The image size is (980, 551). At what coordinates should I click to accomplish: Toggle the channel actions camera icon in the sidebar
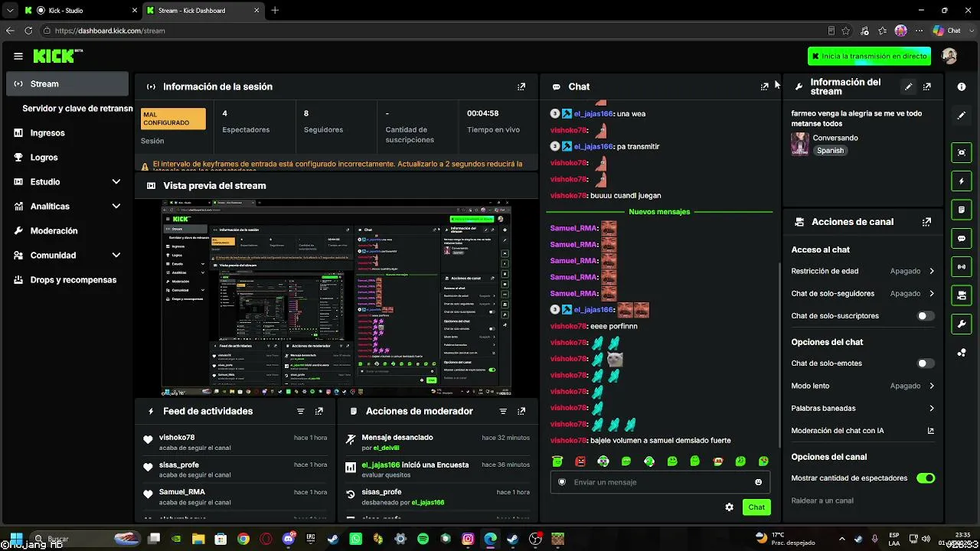[x=962, y=295]
